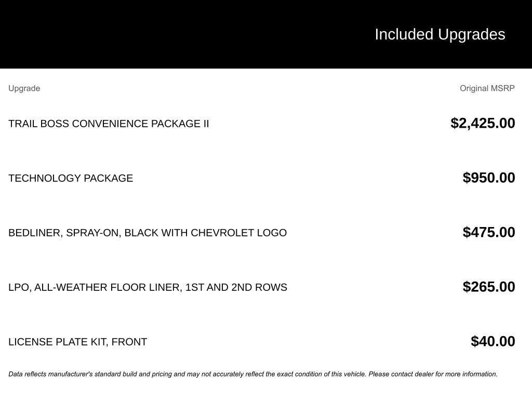Select the Original MSRP column header
532x399 pixels.
tap(487, 88)
